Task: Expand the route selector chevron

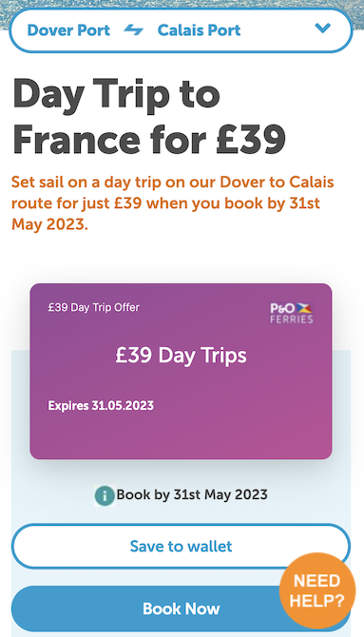Action: (x=323, y=28)
